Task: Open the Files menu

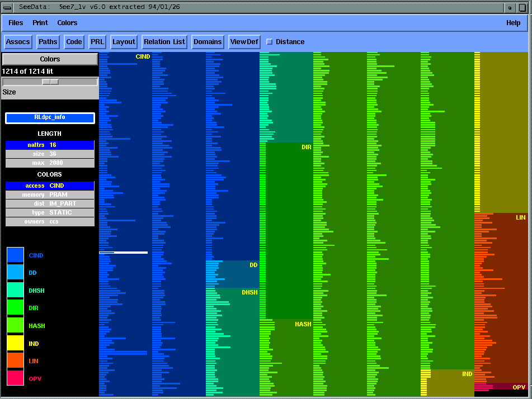Action: tap(16, 23)
